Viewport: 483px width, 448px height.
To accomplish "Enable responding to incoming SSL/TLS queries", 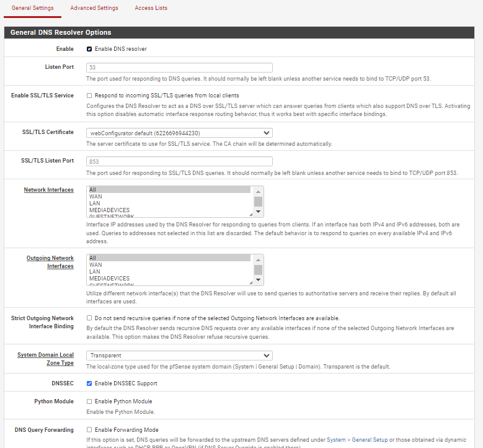I will [x=89, y=96].
